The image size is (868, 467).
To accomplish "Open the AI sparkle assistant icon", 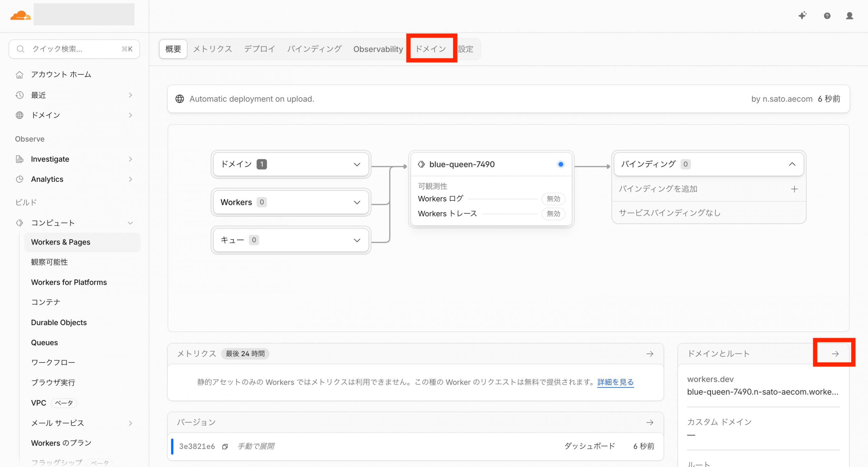I will coord(802,15).
